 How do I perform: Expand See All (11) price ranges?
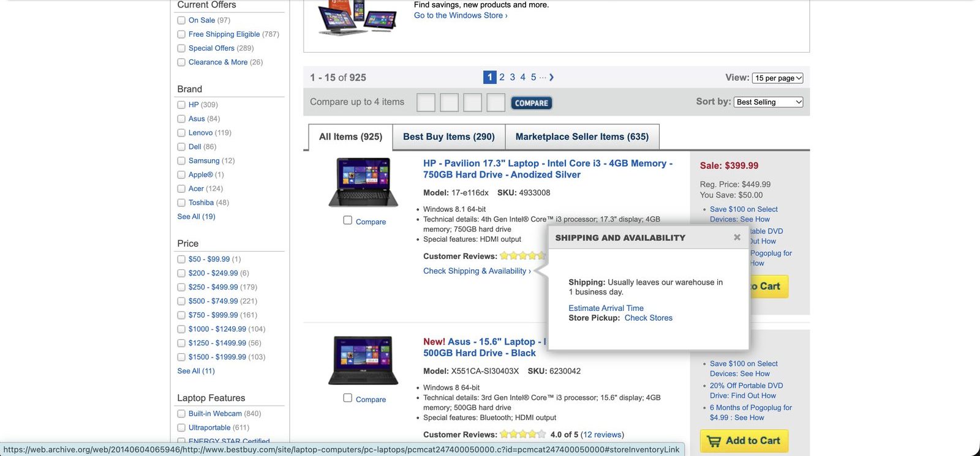[196, 371]
